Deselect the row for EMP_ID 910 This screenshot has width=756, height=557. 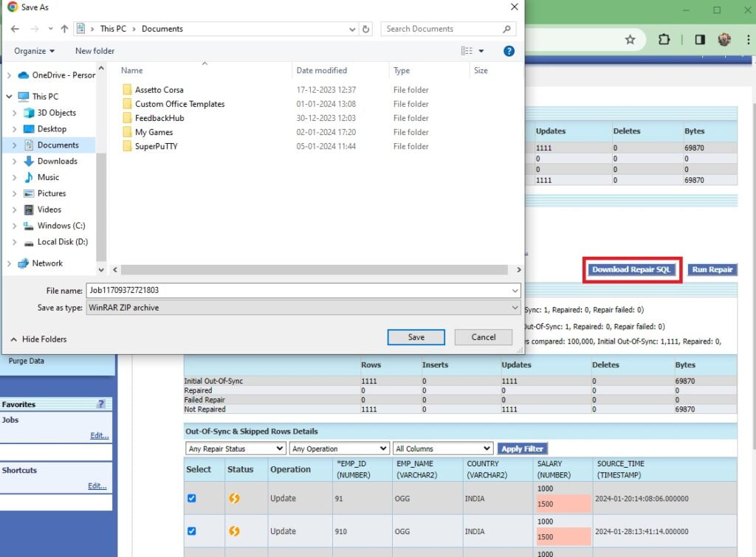[192, 530]
